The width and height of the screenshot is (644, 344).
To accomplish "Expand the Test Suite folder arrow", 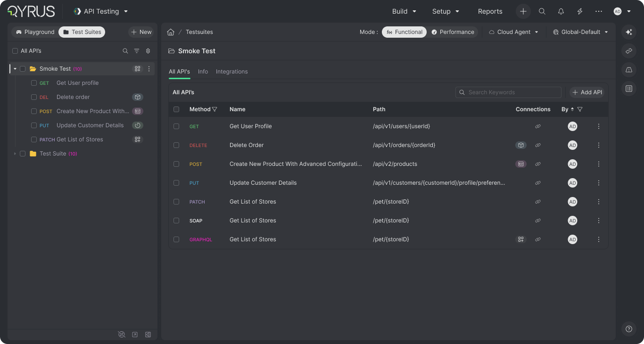I will pyautogui.click(x=15, y=154).
